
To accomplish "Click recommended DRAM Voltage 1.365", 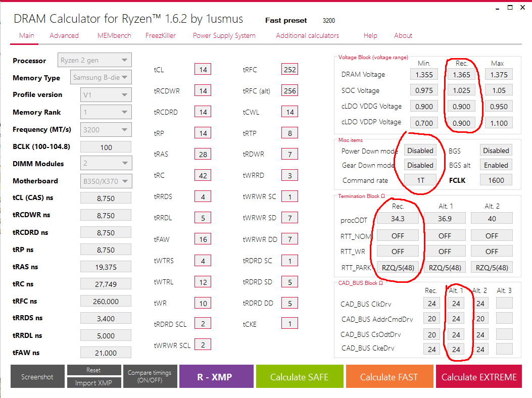I will (x=461, y=75).
